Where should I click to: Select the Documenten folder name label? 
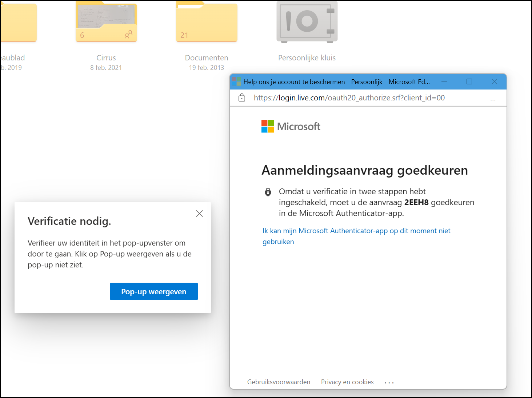[207, 57]
